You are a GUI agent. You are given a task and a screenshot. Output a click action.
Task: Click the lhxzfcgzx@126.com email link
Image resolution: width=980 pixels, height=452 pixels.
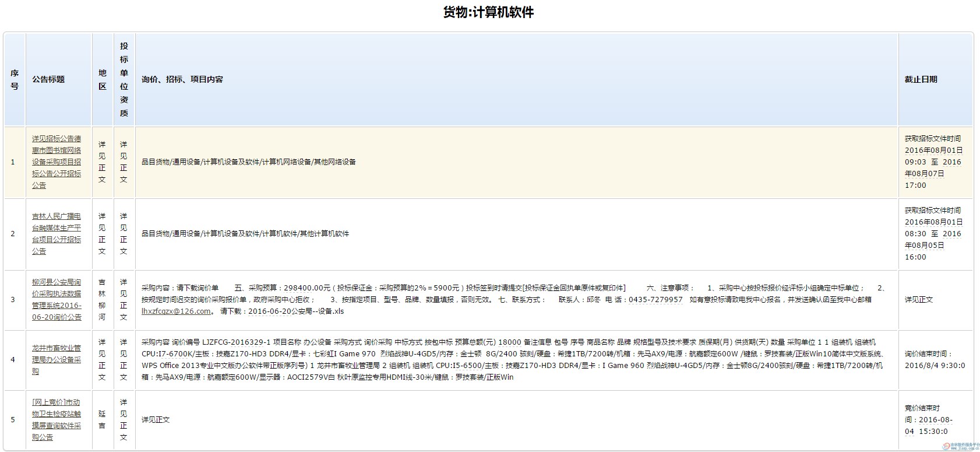pos(176,311)
